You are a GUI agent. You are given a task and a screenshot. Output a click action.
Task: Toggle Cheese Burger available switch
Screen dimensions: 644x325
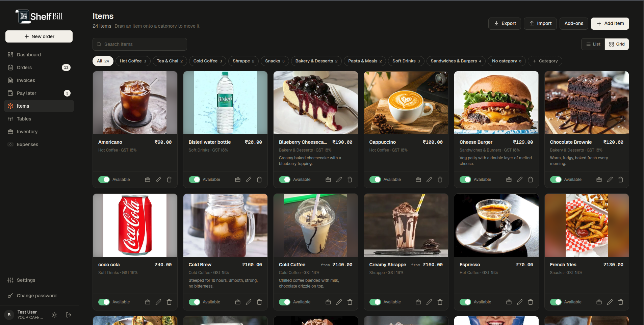465,180
